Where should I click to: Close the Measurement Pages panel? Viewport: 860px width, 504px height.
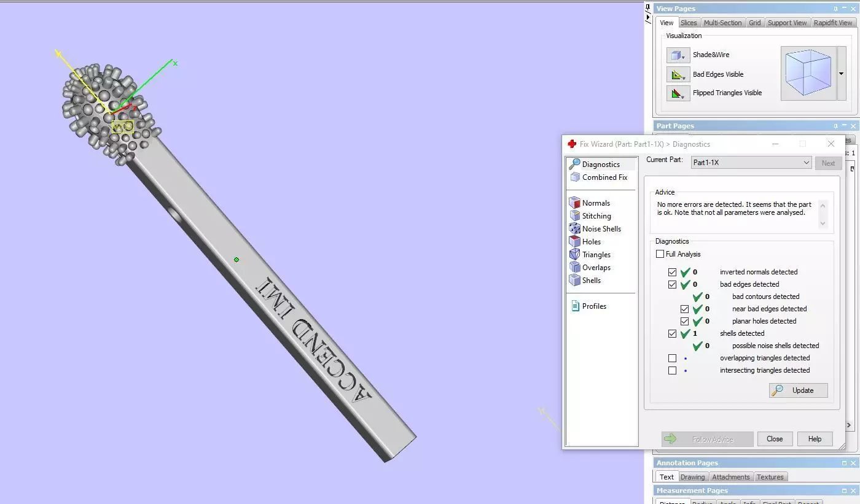pyautogui.click(x=853, y=490)
